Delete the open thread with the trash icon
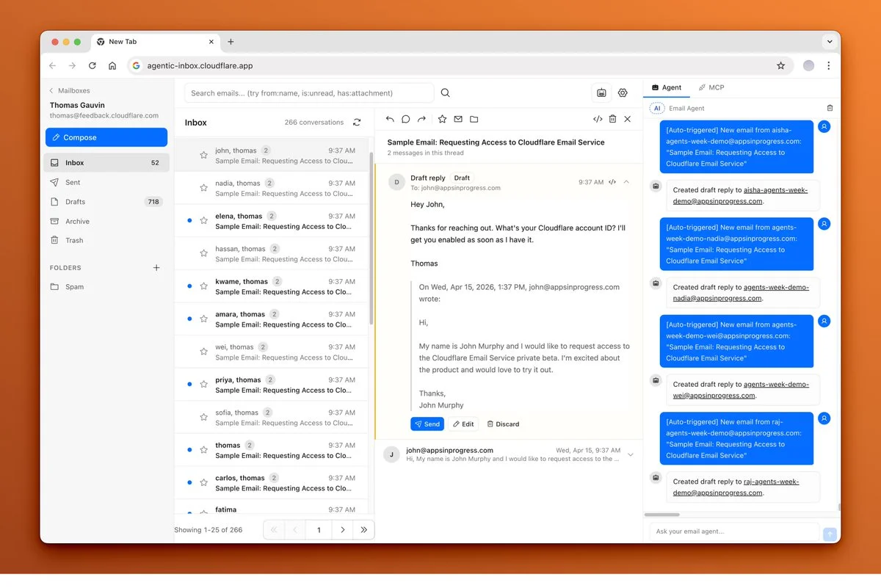Screen dimensions: 881x588 point(612,119)
